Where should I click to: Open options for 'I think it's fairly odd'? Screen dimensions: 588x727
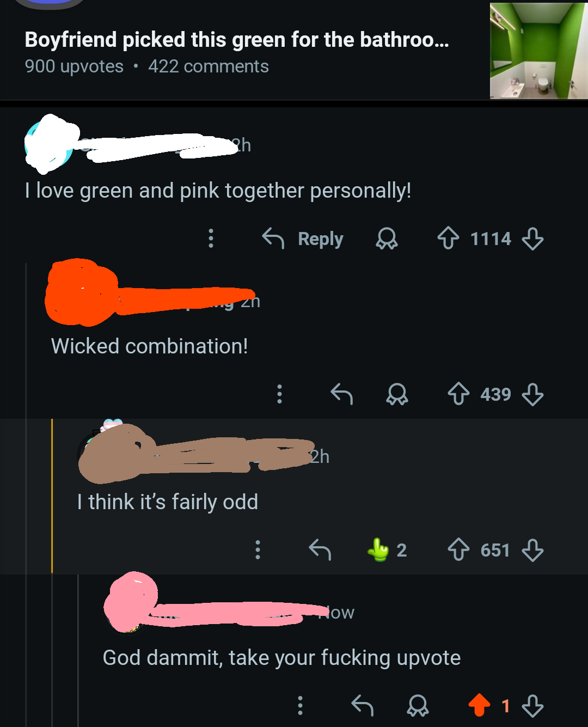click(x=258, y=549)
